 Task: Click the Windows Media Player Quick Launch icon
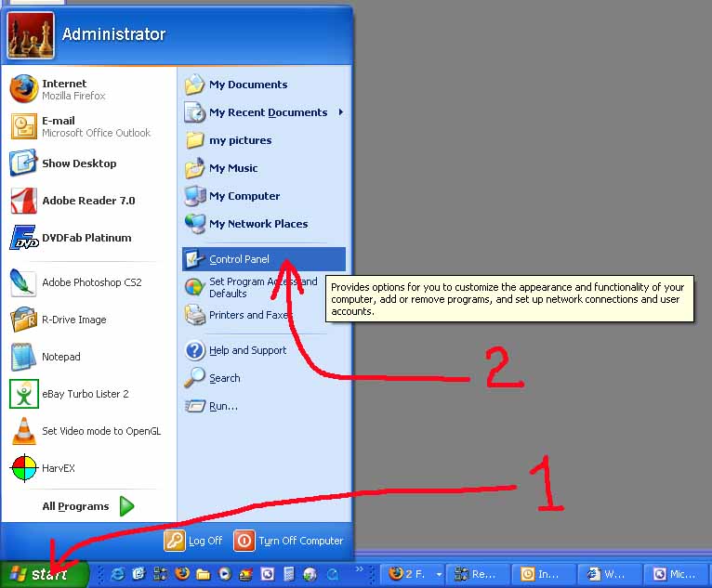pos(225,574)
